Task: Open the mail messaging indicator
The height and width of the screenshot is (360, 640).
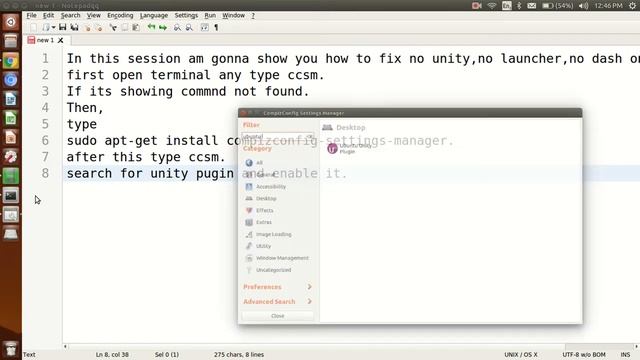Action: pyautogui.click(x=531, y=5)
